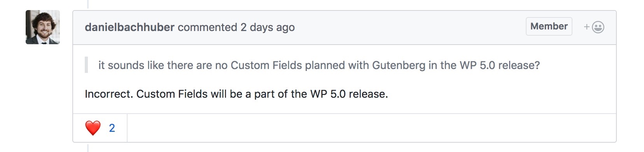Click "Custom Fields planned with Gutenberg" quote
This screenshot has height=152, width=644.
(328, 65)
